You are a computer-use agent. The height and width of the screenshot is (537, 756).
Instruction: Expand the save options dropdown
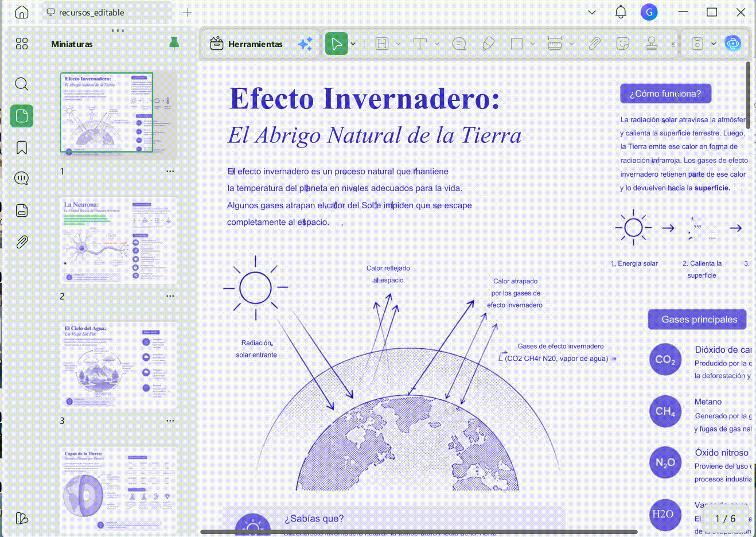714,44
